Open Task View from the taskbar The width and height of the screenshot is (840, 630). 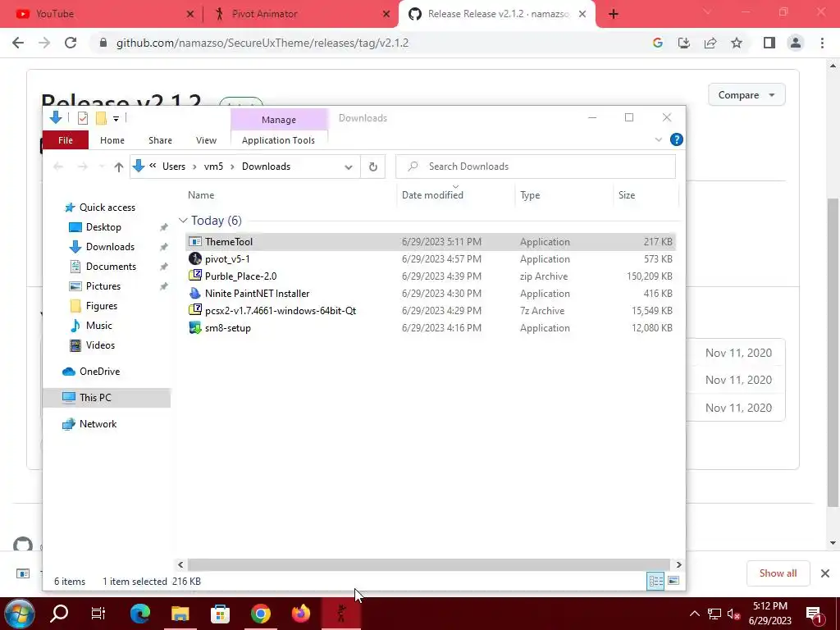click(x=98, y=614)
